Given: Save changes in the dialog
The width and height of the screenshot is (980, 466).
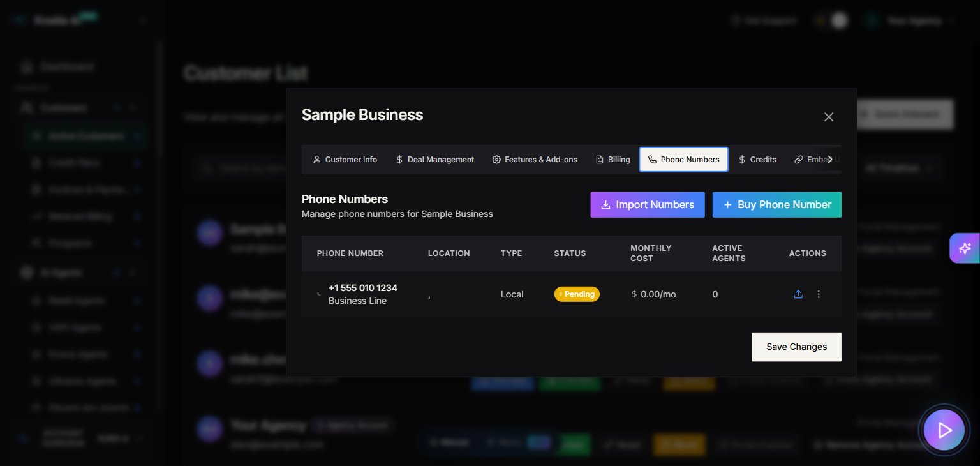Looking at the screenshot, I should tap(796, 347).
